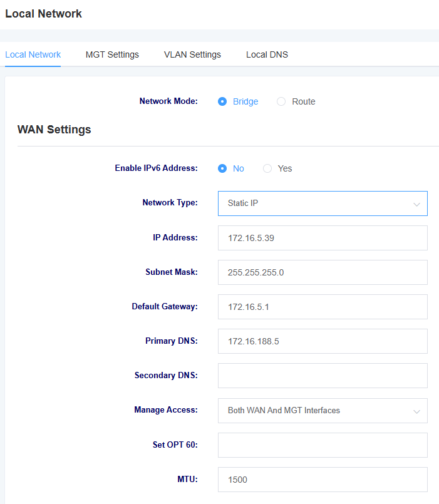Open the Local DNS tab
This screenshot has height=504, width=439.
[267, 54]
